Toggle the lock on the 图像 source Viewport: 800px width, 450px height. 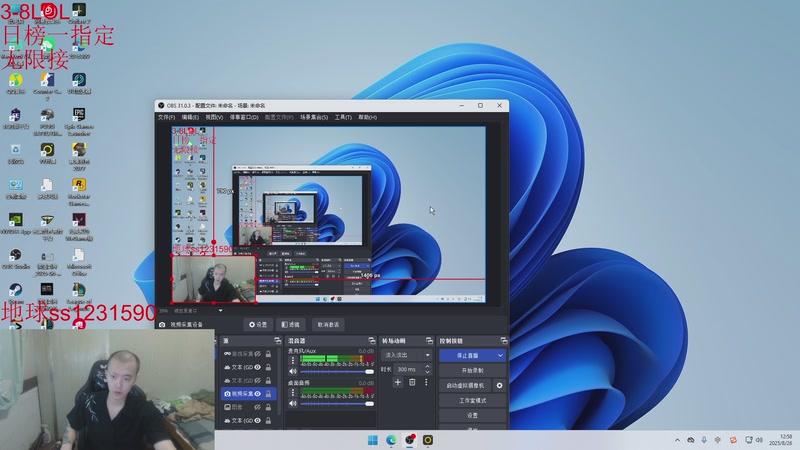(x=268, y=407)
